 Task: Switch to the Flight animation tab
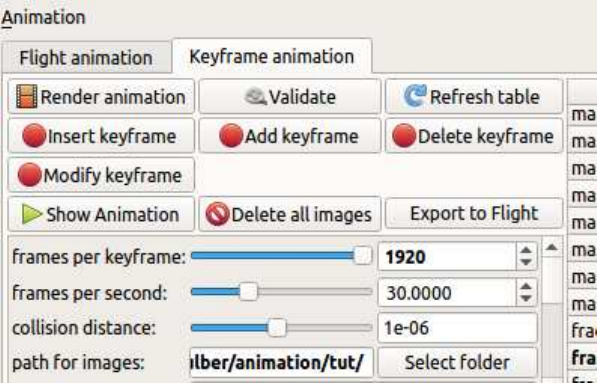point(86,58)
